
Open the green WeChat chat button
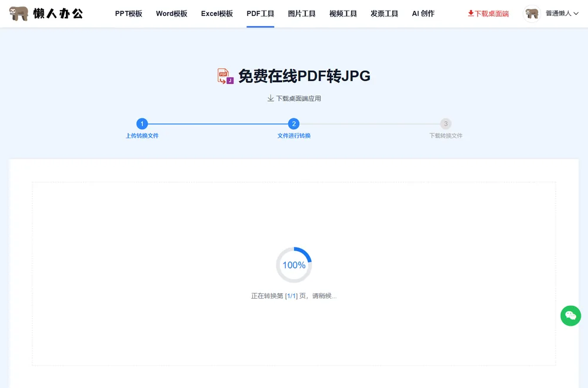click(570, 316)
